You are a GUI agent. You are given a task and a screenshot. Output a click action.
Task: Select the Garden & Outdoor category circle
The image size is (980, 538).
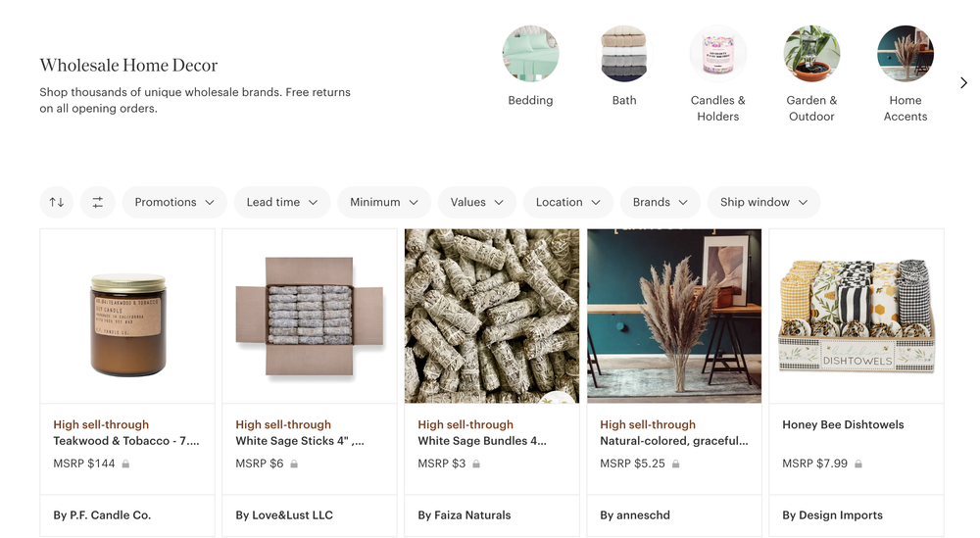pos(811,54)
